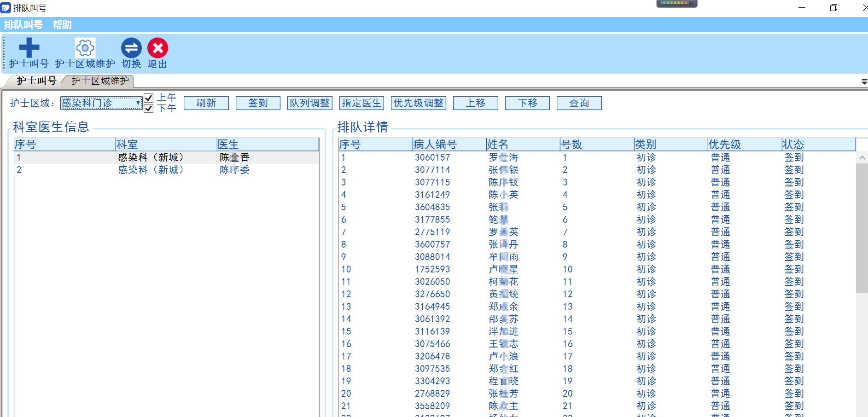
Task: Sort by 优先级 column header
Action: click(744, 145)
